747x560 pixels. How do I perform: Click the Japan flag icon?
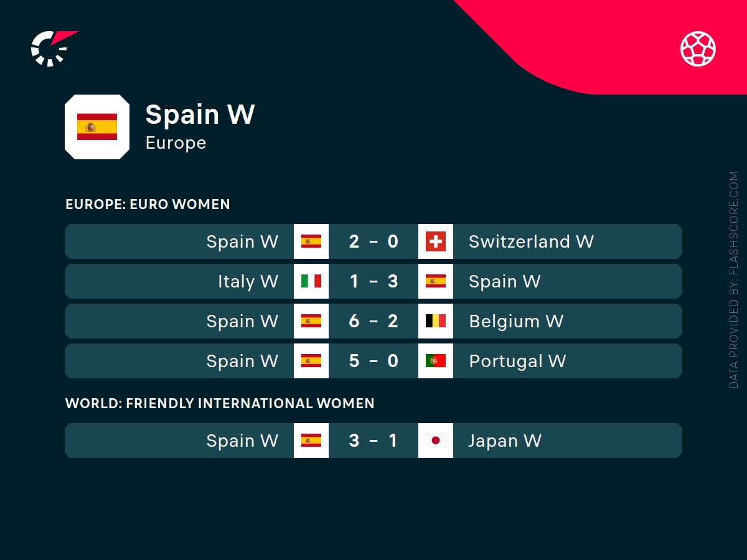[x=436, y=441]
